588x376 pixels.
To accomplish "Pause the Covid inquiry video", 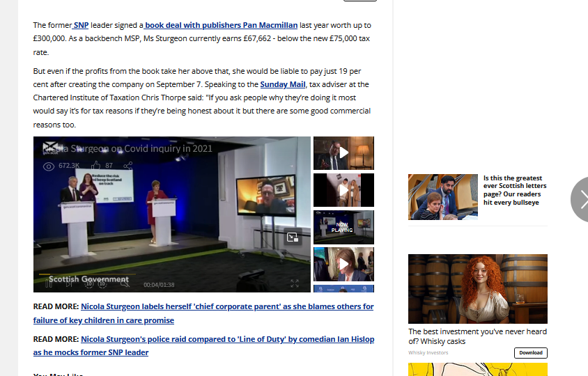I will 49,284.
